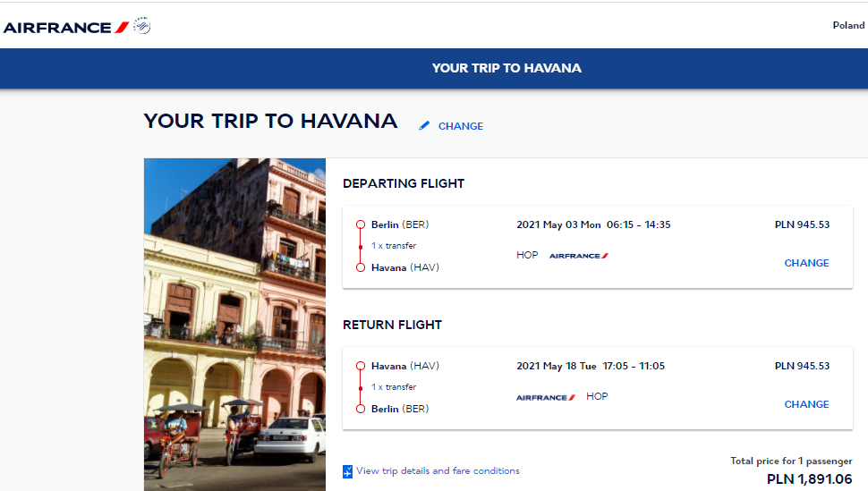Click the red route line of return flight
Screen dimensions: 868x491
coord(361,387)
